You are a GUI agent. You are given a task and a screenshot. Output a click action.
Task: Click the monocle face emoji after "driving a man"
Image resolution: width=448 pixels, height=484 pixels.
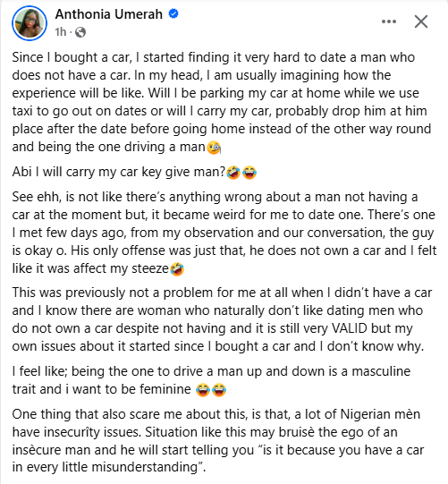click(x=214, y=148)
